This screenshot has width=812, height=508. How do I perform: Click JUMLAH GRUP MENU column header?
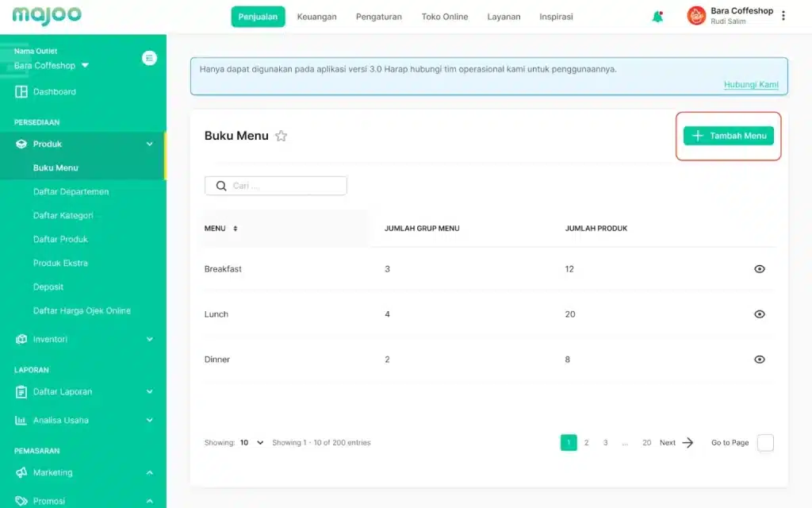pos(422,229)
